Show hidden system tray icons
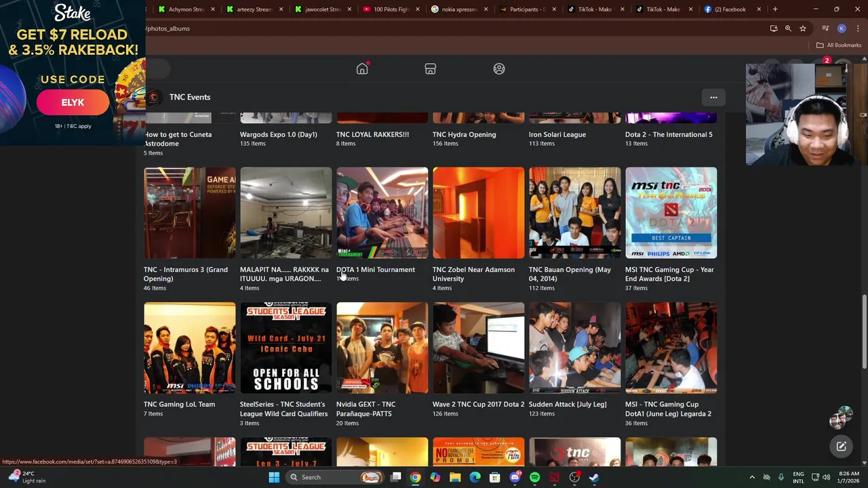This screenshot has width=868, height=488. 751,477
